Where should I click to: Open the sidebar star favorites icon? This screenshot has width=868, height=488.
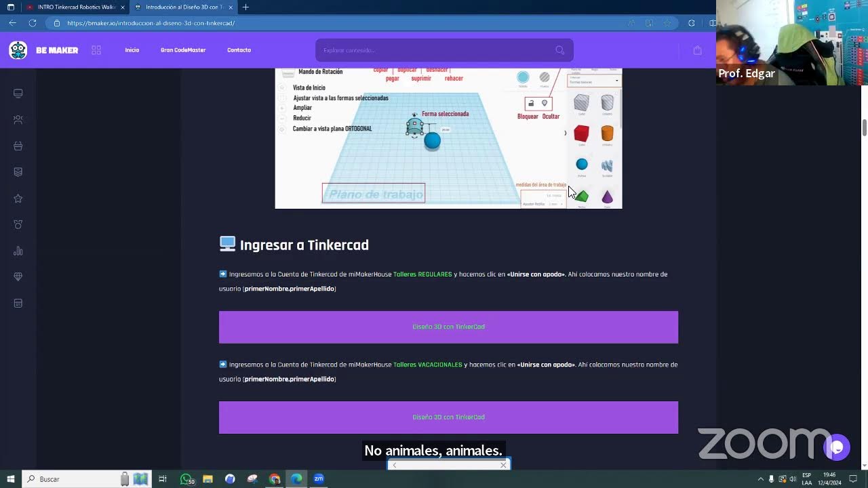[18, 199]
